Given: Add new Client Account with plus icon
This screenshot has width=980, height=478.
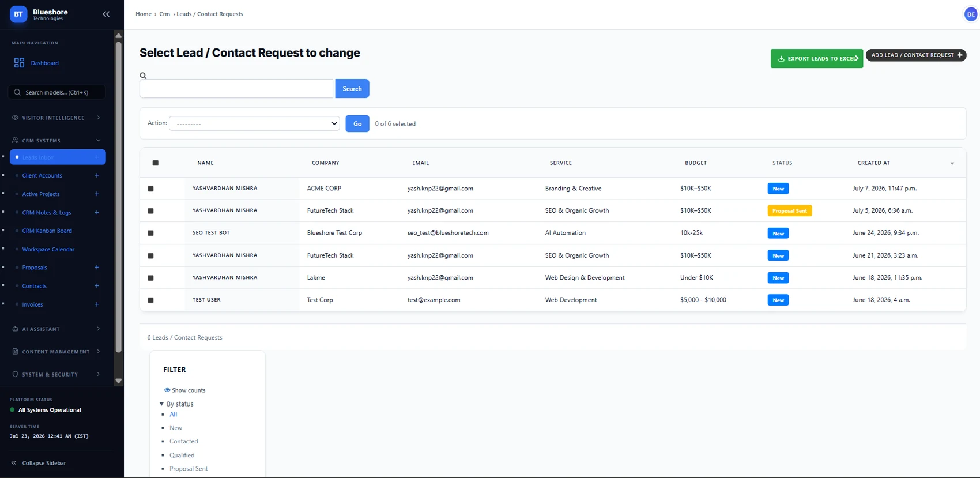Looking at the screenshot, I should (97, 175).
